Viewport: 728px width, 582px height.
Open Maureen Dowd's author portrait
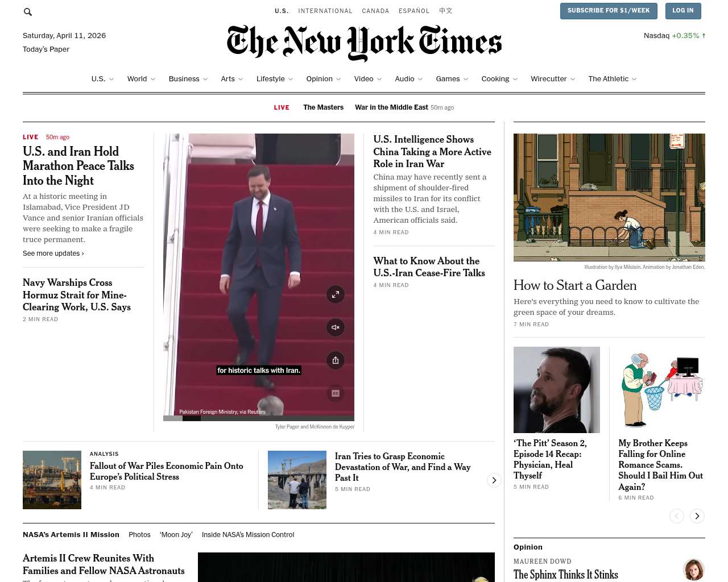coord(694,569)
